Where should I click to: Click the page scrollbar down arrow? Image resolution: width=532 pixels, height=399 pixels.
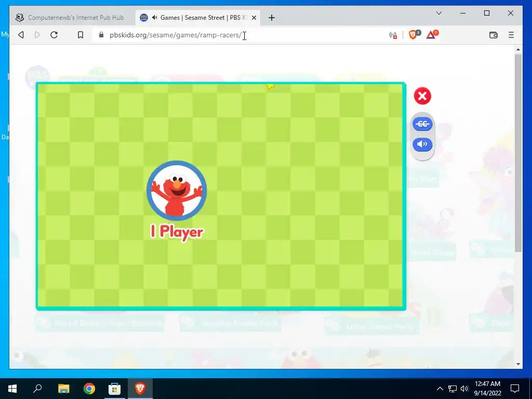pyautogui.click(x=518, y=364)
